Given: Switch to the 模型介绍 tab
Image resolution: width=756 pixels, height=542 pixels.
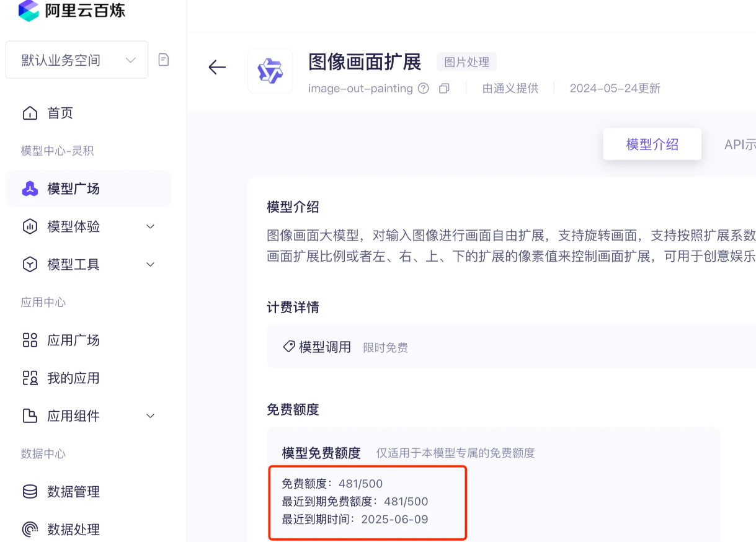Looking at the screenshot, I should click(x=652, y=144).
